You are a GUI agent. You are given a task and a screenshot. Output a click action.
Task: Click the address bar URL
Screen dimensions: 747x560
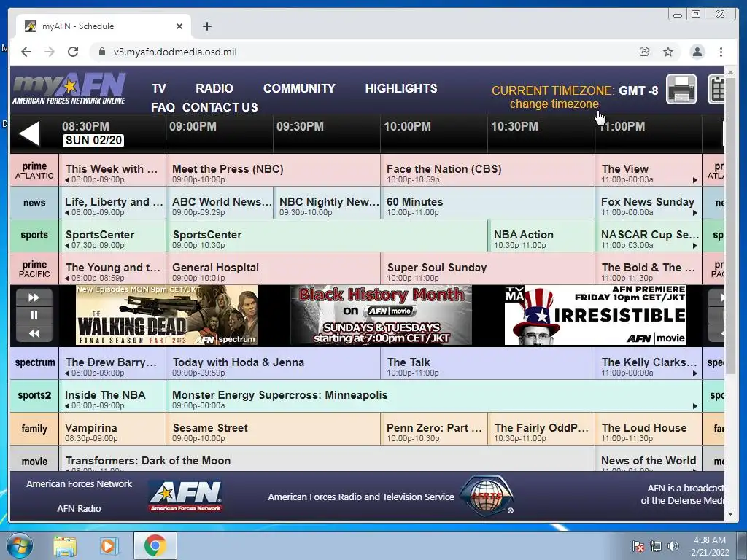tap(175, 52)
